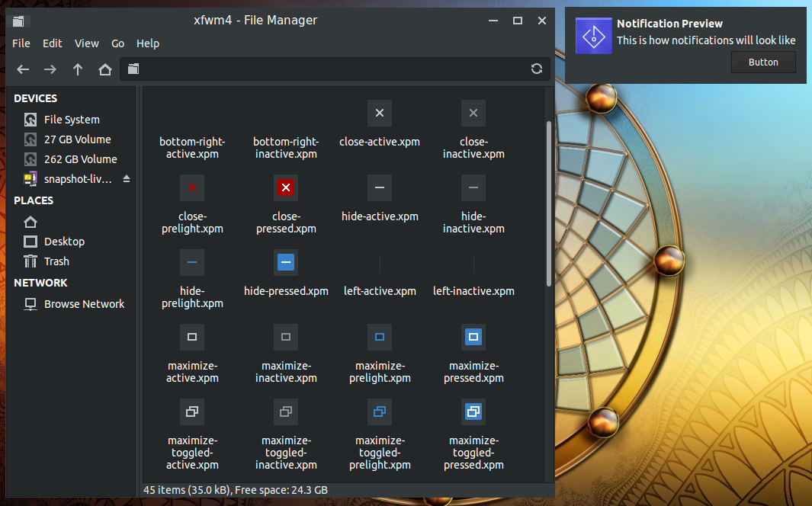The height and width of the screenshot is (506, 812).
Task: Select the close-pressed.xpm icon
Action: (286, 187)
